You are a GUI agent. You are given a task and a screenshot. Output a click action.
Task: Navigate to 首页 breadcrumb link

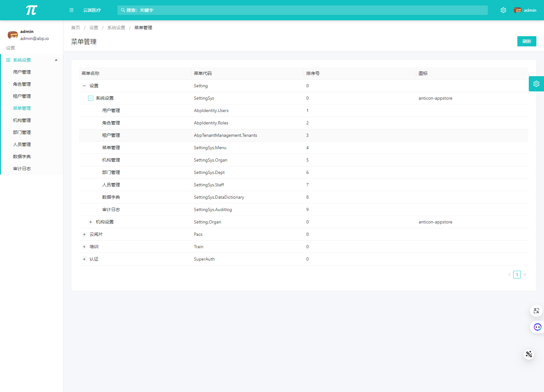[x=76, y=28]
